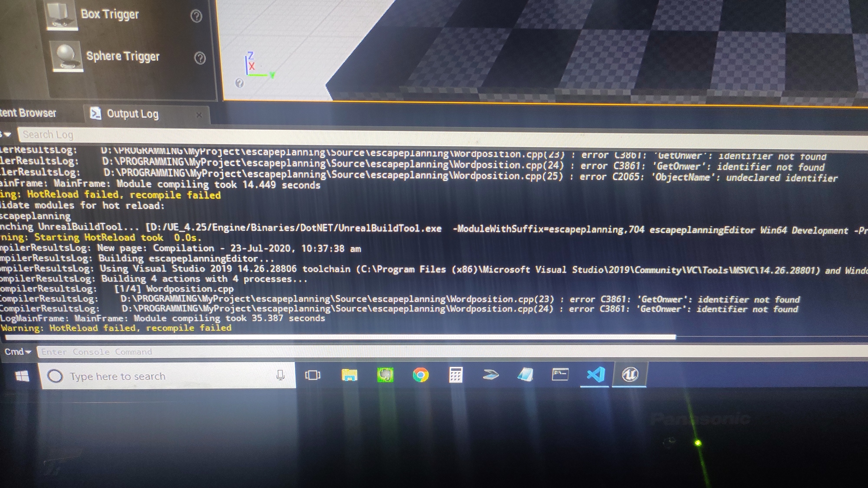Click the 'Building 4 actions with 4 processes' line
Image resolution: width=868 pixels, height=488 pixels.
tap(154, 279)
